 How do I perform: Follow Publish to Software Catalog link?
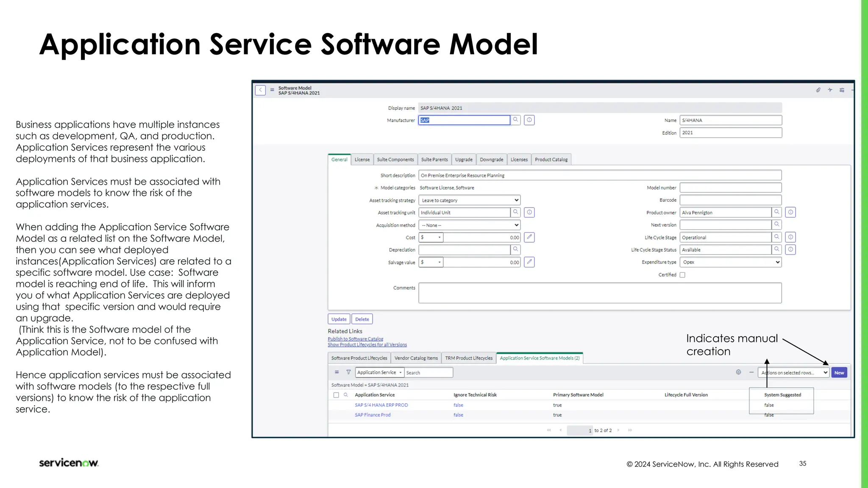pyautogui.click(x=355, y=339)
